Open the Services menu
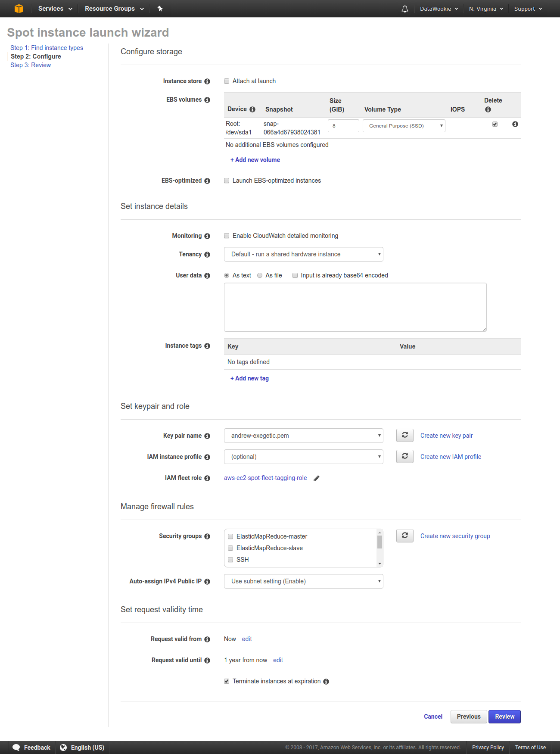The width and height of the screenshot is (560, 754). pyautogui.click(x=55, y=9)
